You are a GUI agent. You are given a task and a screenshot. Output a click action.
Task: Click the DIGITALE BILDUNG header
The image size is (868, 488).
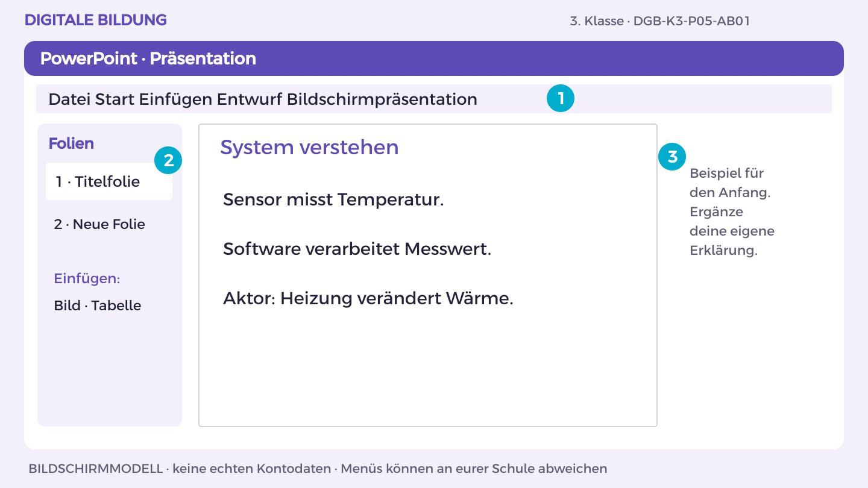tap(96, 20)
